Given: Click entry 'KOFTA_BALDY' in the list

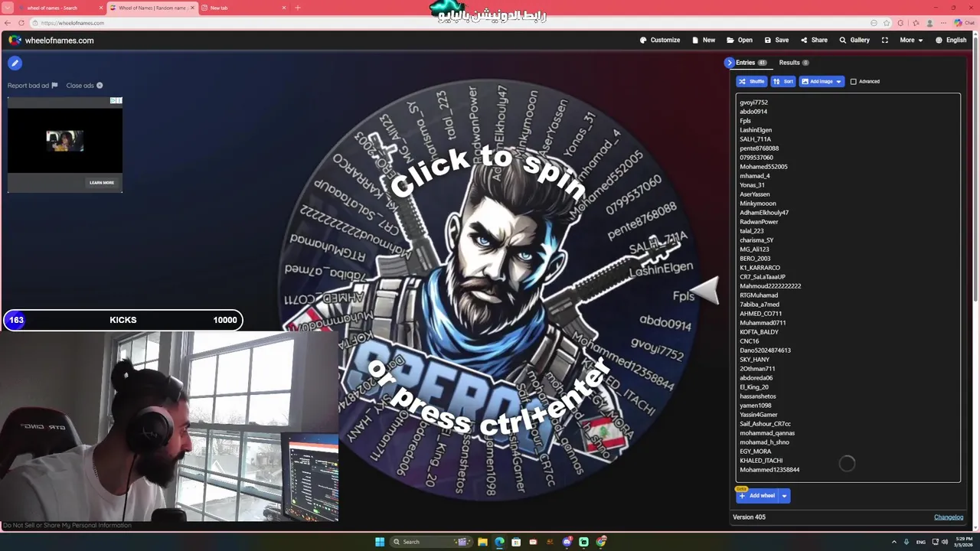Looking at the screenshot, I should point(759,331).
